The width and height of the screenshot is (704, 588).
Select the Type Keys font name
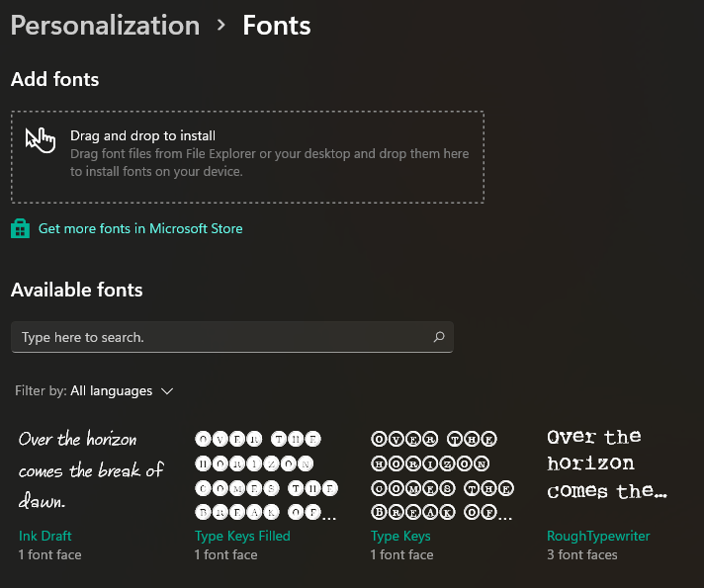(x=400, y=536)
